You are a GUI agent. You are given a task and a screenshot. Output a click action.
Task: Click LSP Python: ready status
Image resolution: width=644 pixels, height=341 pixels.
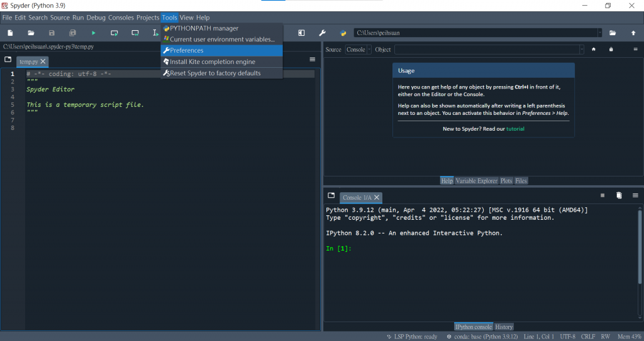click(x=413, y=337)
